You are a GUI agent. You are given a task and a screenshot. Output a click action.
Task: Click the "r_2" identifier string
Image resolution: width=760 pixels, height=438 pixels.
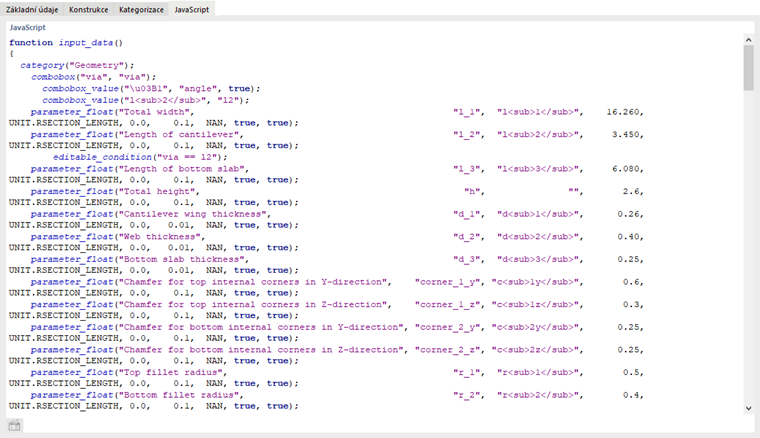(467, 395)
